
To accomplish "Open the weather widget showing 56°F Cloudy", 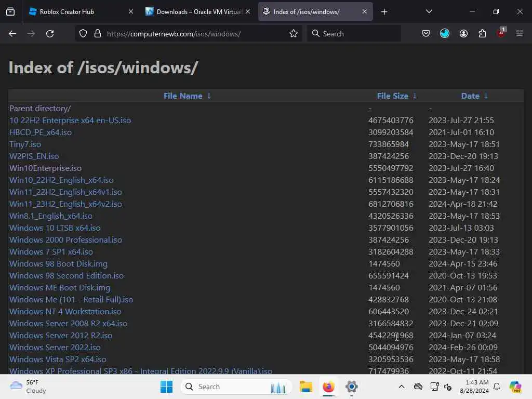I will [x=28, y=387].
